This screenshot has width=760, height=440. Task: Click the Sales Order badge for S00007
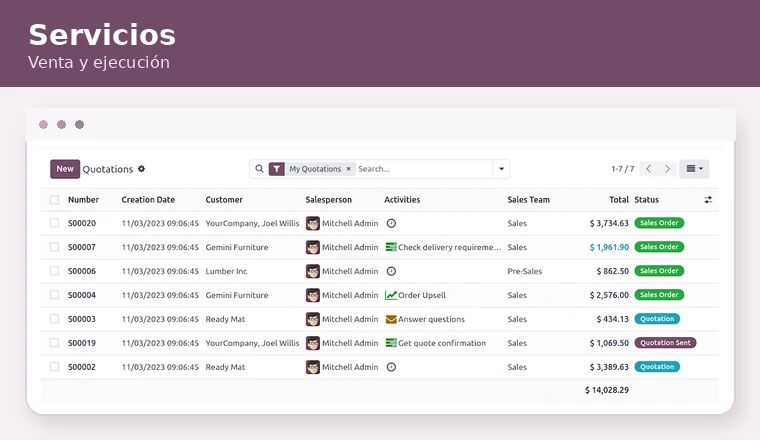pyautogui.click(x=659, y=247)
